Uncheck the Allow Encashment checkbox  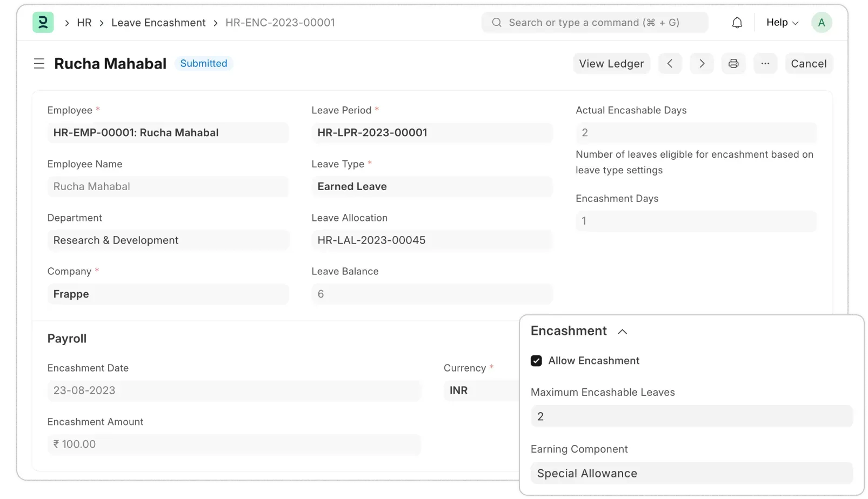pyautogui.click(x=536, y=361)
